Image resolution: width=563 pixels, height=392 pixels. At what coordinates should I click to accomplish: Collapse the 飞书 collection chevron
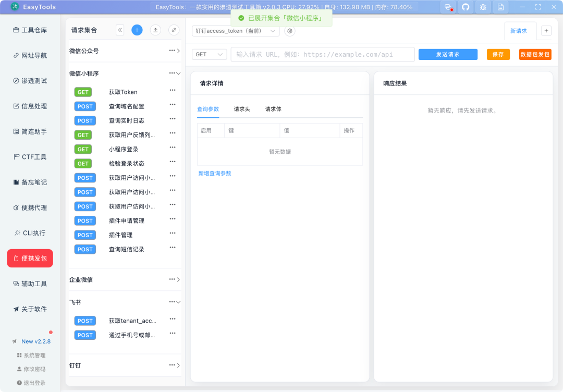pos(178,302)
